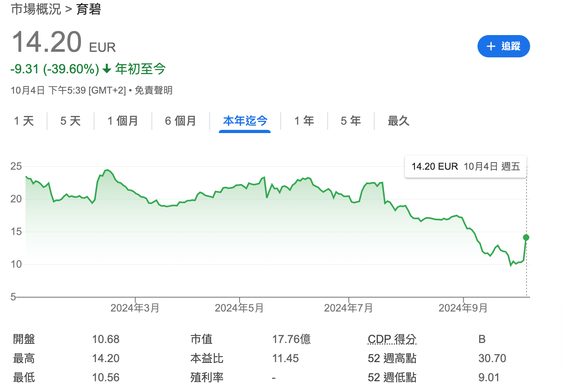Click the 52 週高點 value 30.70
Screen dimensions: 562x392
tap(492, 359)
